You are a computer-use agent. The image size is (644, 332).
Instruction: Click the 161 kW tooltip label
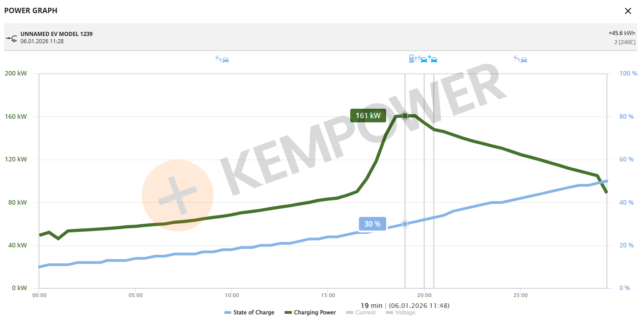click(368, 116)
